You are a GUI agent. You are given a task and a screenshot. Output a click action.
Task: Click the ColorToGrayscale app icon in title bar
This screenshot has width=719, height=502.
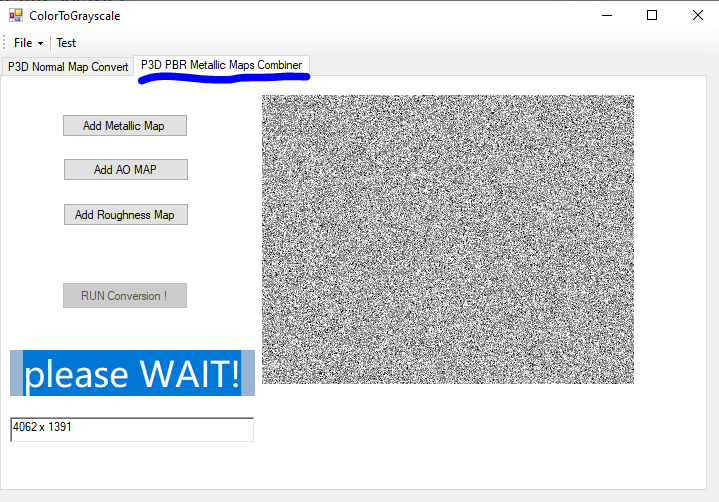coord(15,16)
